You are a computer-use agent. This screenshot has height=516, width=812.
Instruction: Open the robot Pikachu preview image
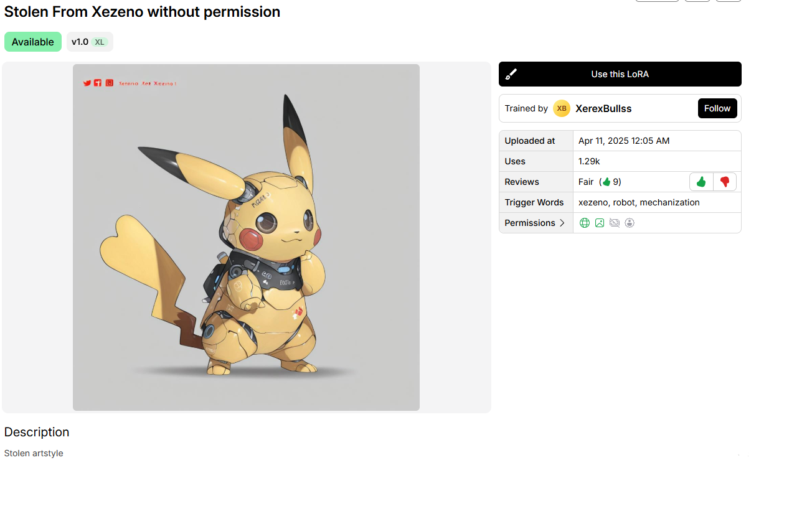click(x=246, y=237)
